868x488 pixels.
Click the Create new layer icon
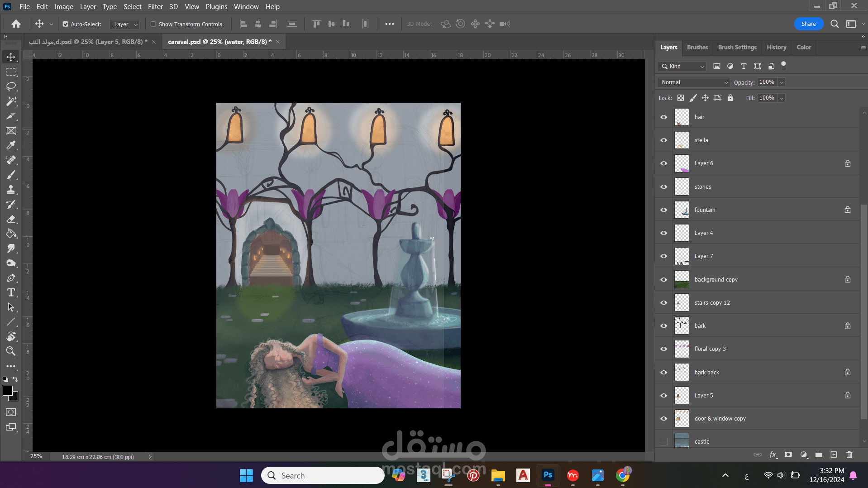(834, 455)
